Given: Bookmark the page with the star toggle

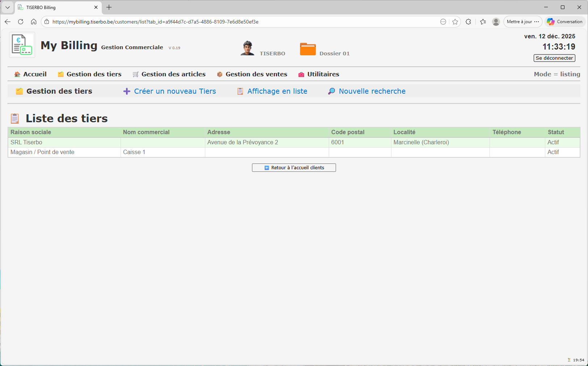Looking at the screenshot, I should pyautogui.click(x=455, y=22).
